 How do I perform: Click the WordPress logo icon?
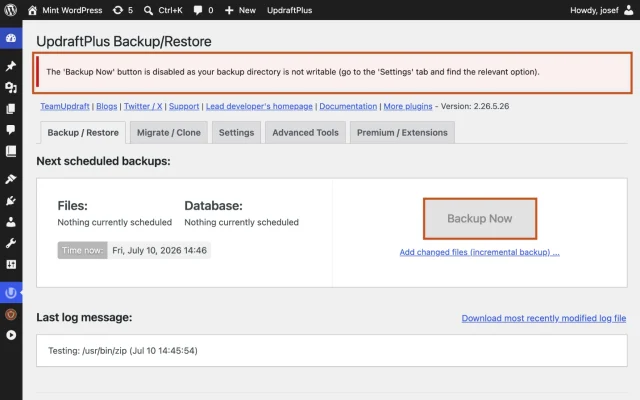pos(11,10)
